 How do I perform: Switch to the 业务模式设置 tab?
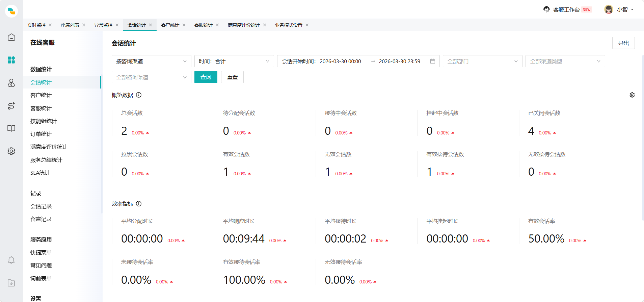[x=289, y=25]
